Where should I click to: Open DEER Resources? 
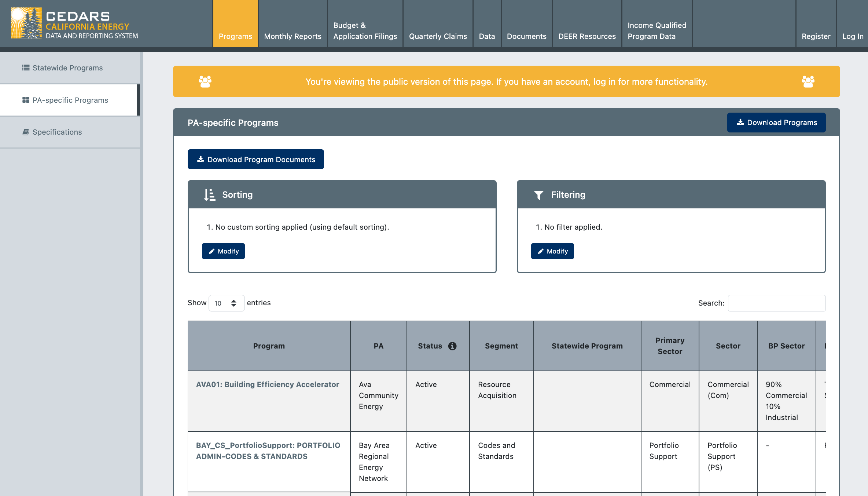587,23
